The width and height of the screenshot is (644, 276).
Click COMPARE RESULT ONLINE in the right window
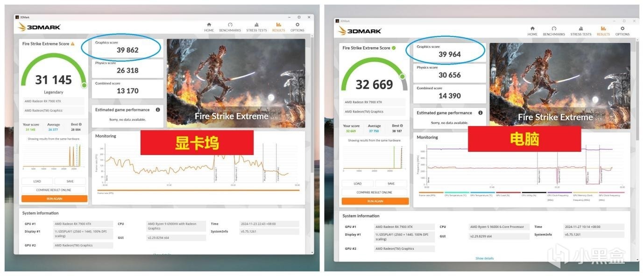tap(375, 192)
